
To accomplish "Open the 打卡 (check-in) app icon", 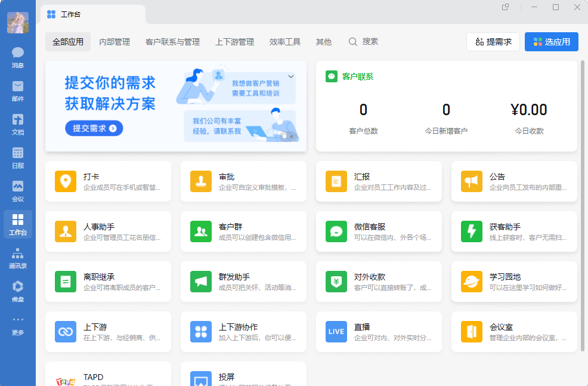I will coord(66,181).
